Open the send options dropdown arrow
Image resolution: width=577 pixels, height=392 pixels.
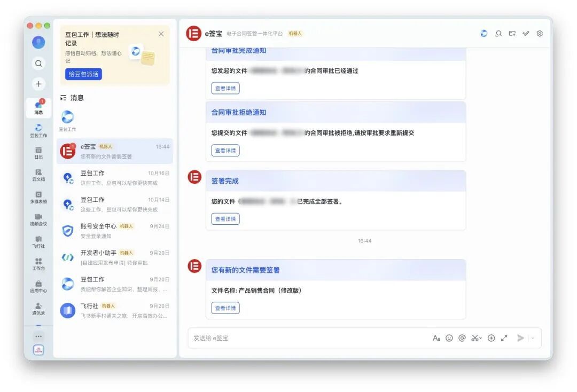(x=533, y=338)
